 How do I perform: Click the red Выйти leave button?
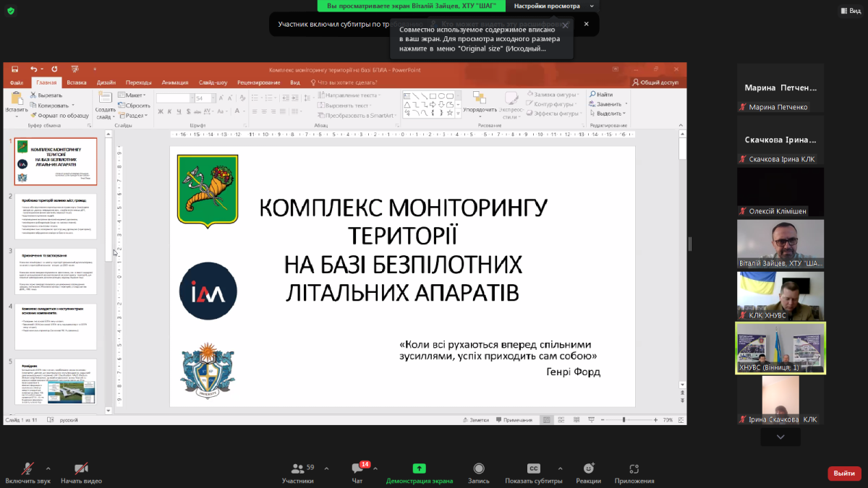844,474
